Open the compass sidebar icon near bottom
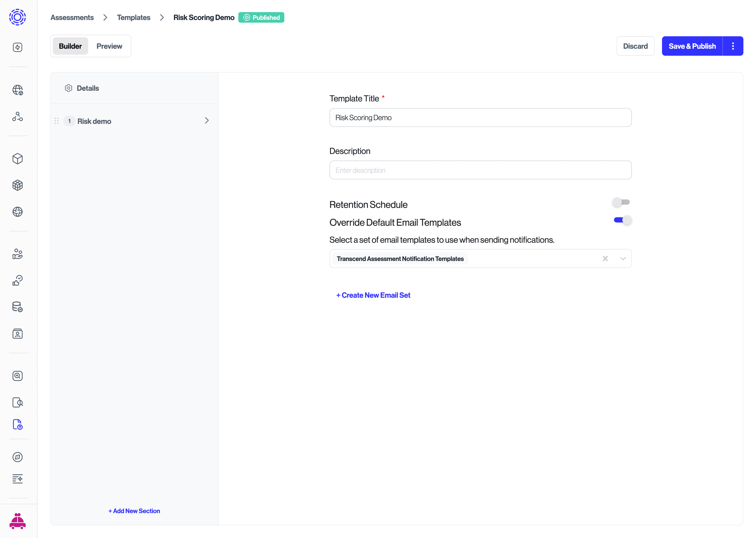The image size is (756, 538). pos(18,457)
